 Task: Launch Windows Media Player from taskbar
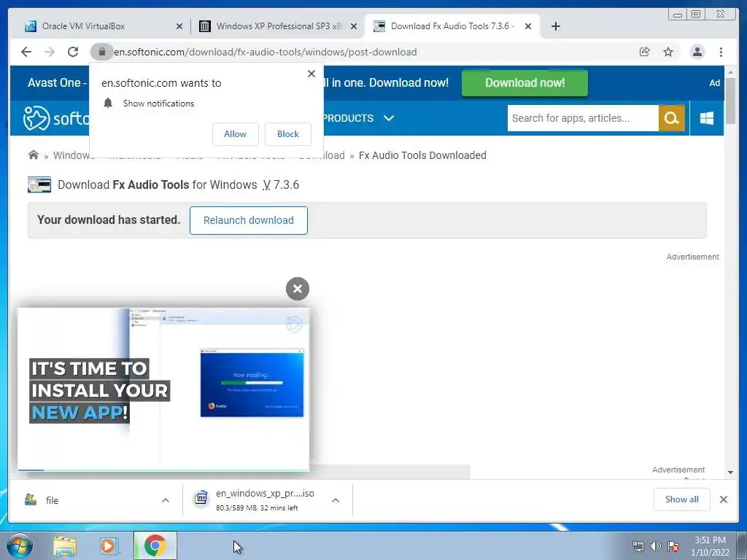tap(109, 546)
